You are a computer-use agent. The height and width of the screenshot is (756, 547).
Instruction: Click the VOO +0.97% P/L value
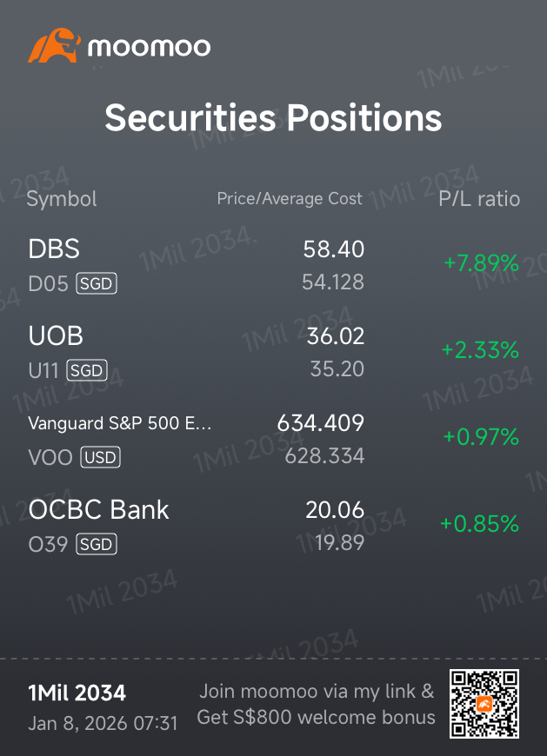(480, 437)
